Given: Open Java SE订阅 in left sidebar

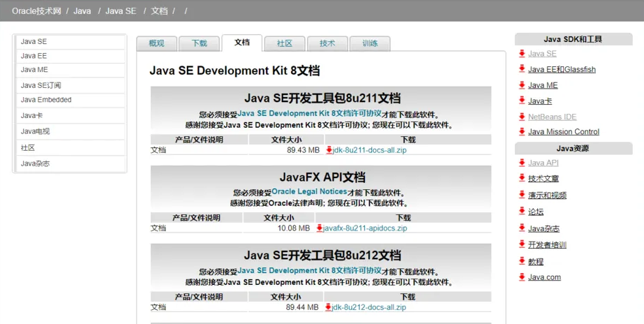Looking at the screenshot, I should click(41, 85).
